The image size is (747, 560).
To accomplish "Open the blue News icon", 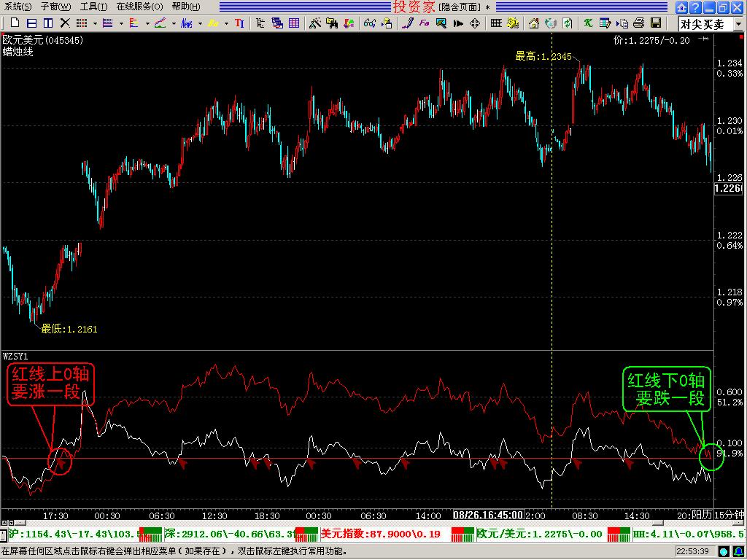I will point(187,23).
